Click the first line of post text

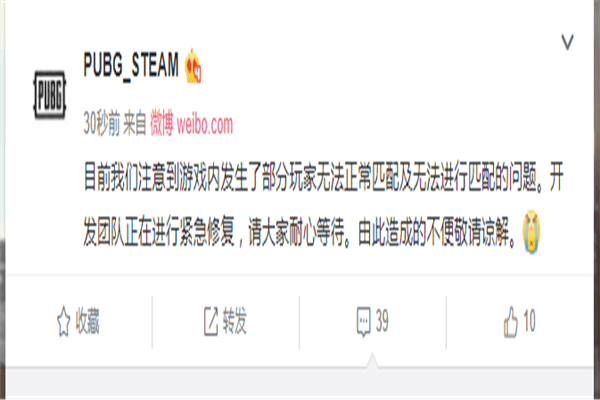point(324,179)
